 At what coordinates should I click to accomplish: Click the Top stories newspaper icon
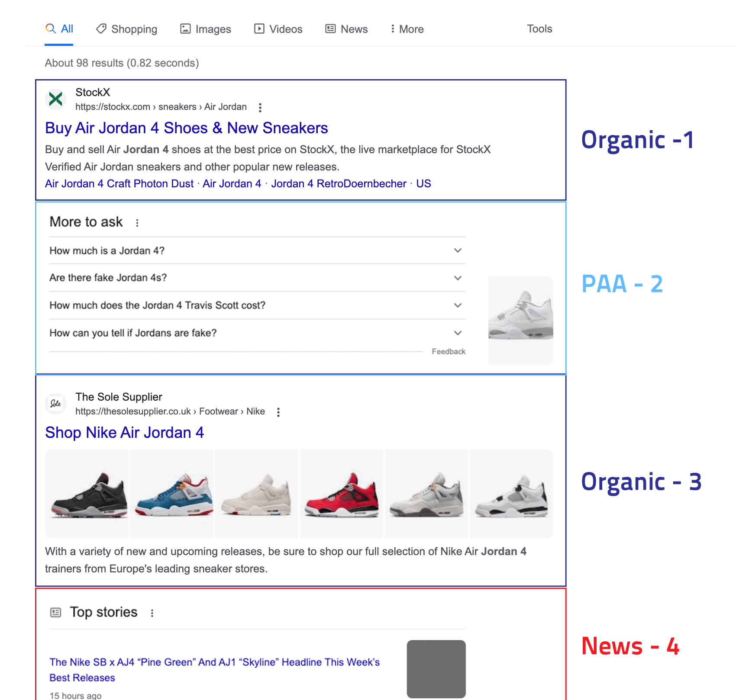56,612
